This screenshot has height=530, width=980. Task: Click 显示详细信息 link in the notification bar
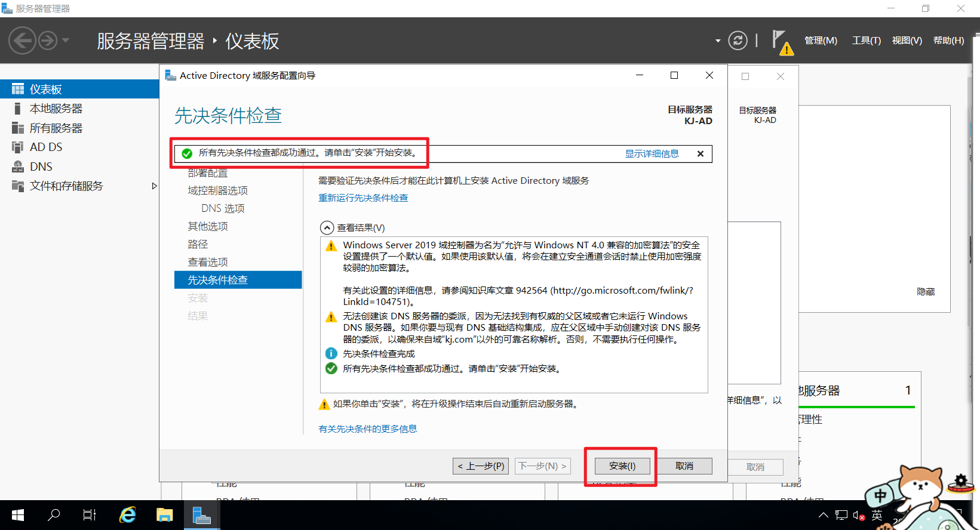(x=652, y=153)
